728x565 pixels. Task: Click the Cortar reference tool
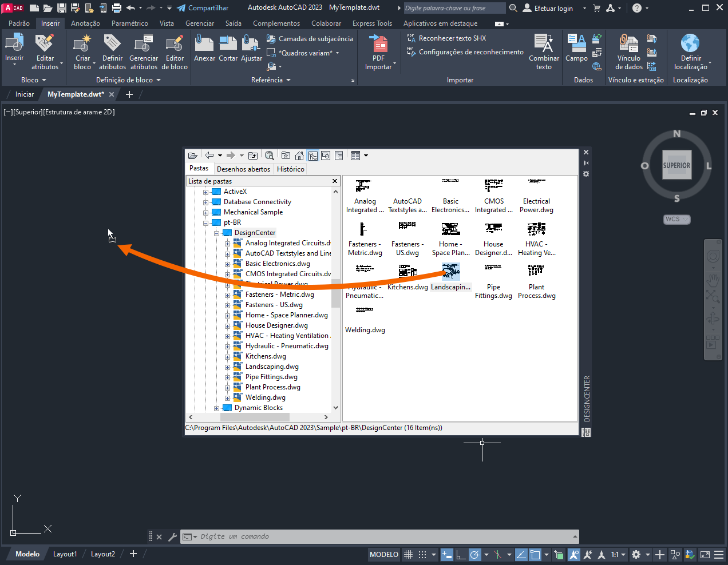(x=228, y=48)
